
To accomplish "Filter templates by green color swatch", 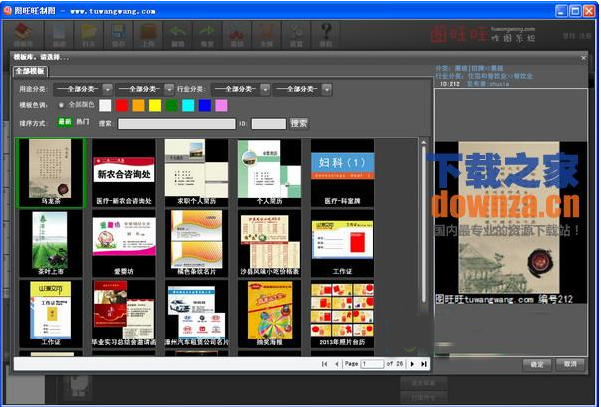I will tap(171, 105).
